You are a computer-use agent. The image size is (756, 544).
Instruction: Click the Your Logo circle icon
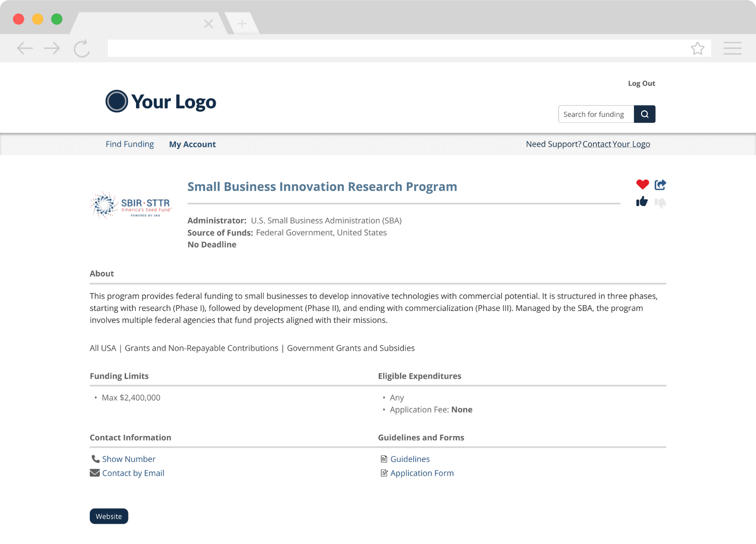point(116,101)
